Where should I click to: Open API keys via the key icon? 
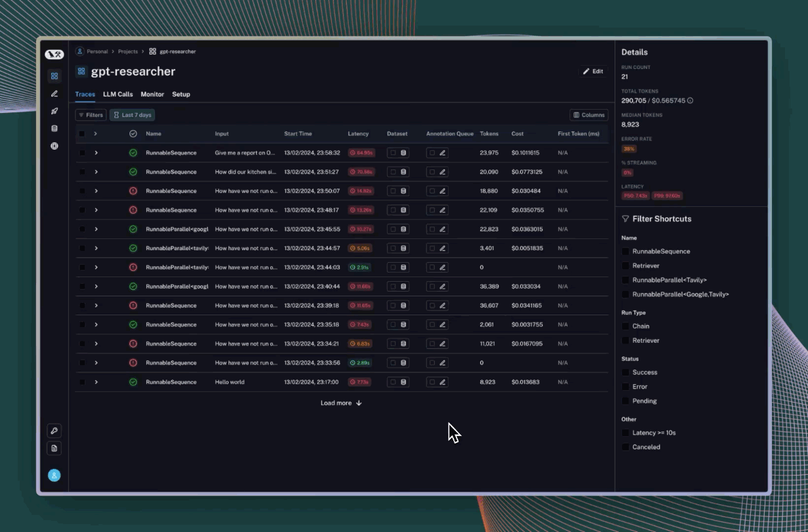pos(55,431)
